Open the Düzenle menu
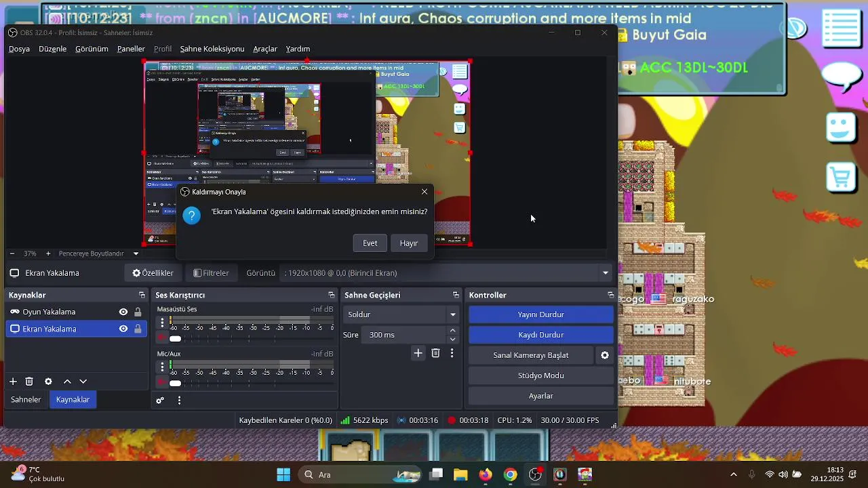Viewport: 868px width, 488px height. coord(52,49)
